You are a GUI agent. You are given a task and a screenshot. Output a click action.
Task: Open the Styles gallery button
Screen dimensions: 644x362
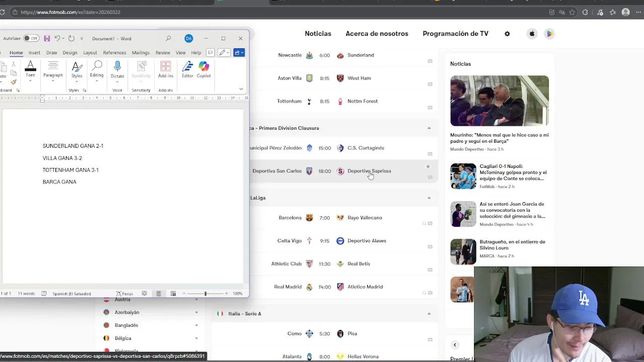76,70
